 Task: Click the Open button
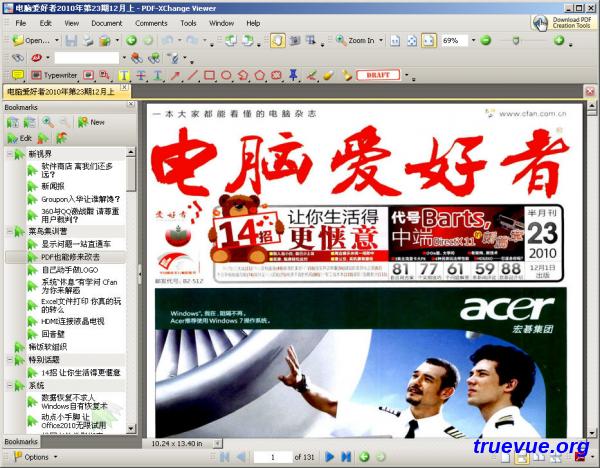(x=31, y=40)
